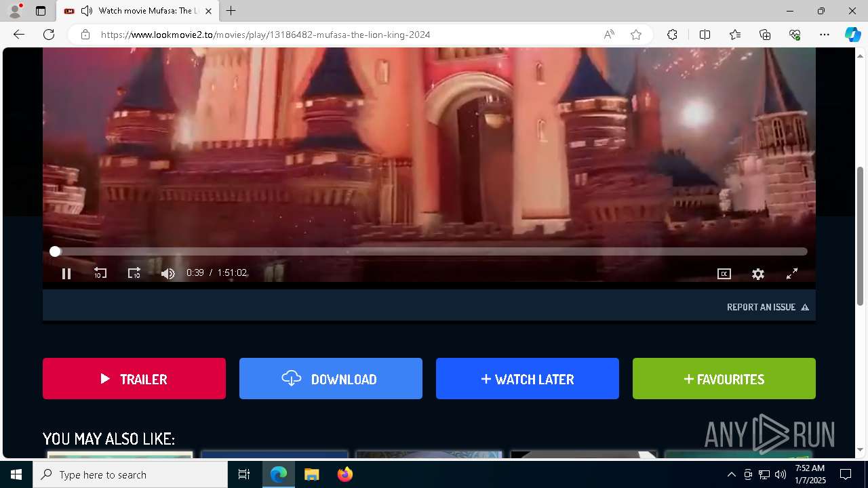
Task: Open browser profile icon
Action: pos(15,11)
